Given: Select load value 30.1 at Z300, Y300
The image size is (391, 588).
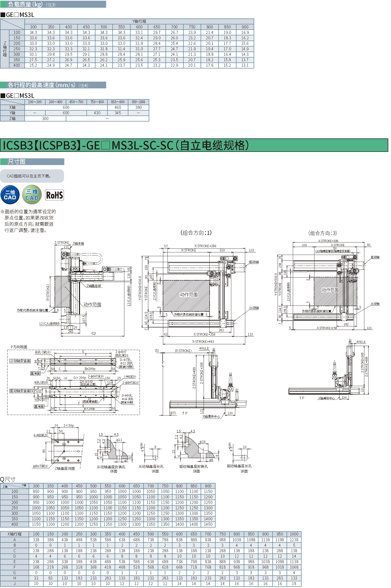Looking at the screenshot, I should [33, 55].
